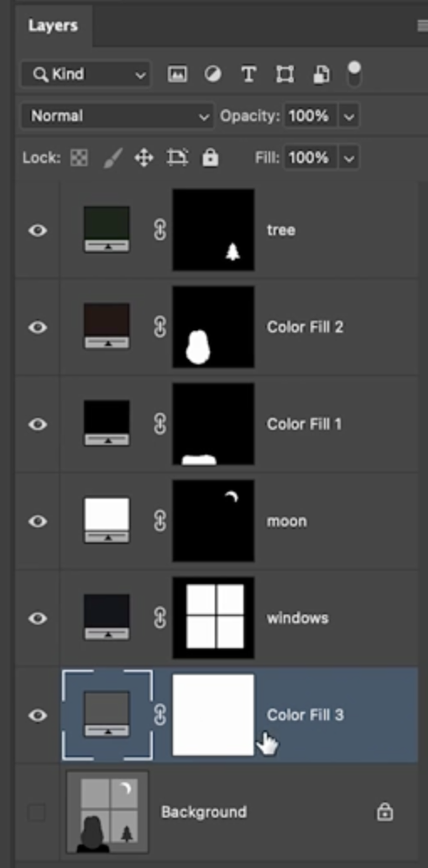Image resolution: width=428 pixels, height=868 pixels.
Task: Open the Fill slider dropdown arrow
Action: tap(349, 159)
